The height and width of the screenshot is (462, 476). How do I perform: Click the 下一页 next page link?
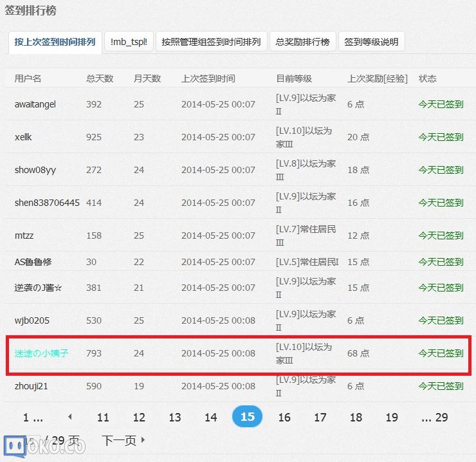123,440
